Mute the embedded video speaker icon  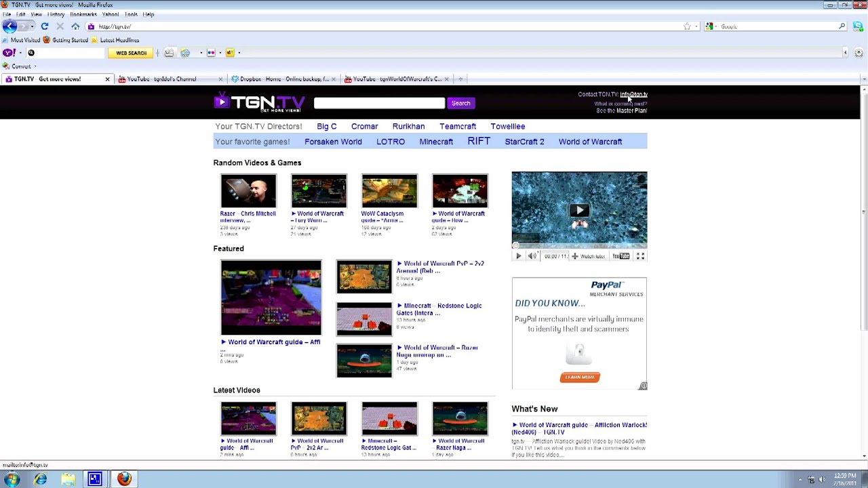pyautogui.click(x=532, y=256)
